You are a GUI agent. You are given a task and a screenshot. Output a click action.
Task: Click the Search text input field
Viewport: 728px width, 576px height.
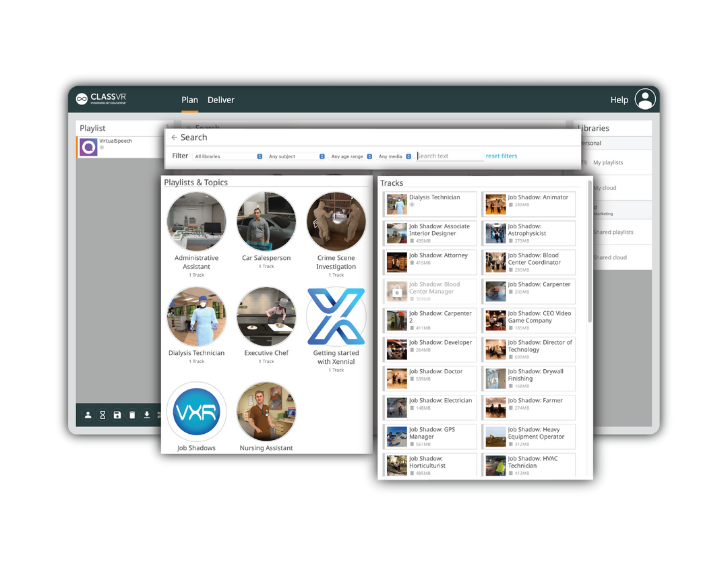coord(450,156)
